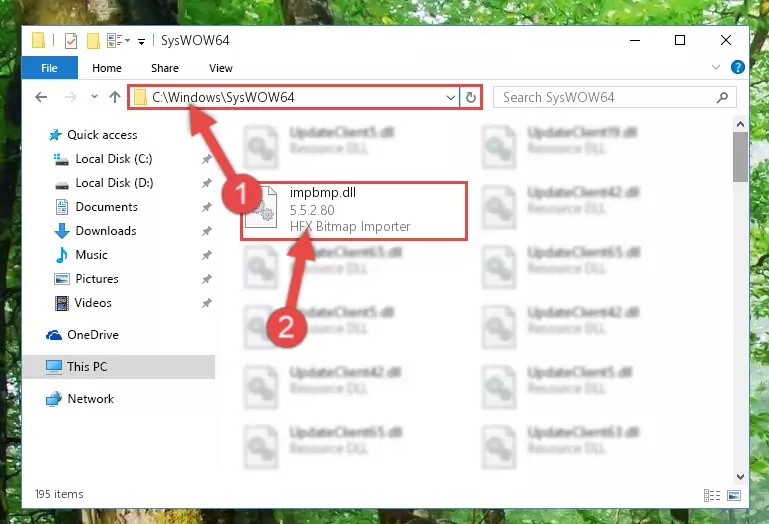Click the pin icon beside Local Disk (D:)
The image size is (769, 524).
[206, 183]
